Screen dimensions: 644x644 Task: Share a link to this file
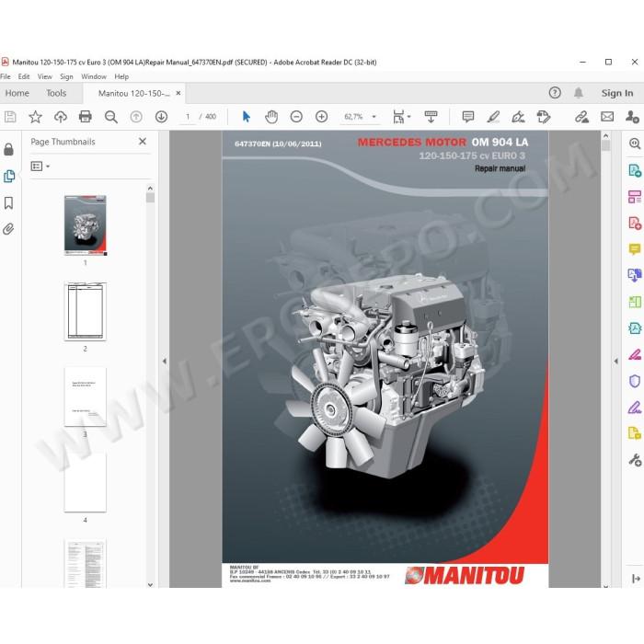[581, 117]
